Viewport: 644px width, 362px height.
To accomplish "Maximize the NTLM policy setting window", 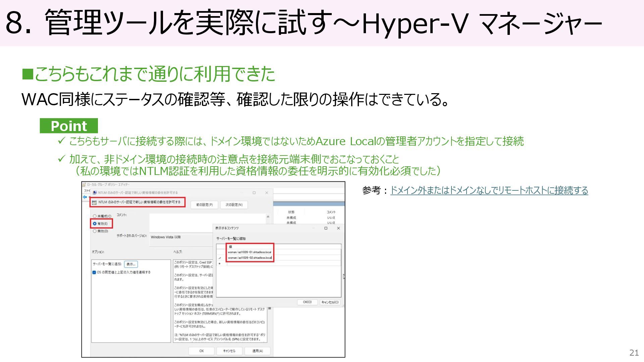I will tap(254, 193).
